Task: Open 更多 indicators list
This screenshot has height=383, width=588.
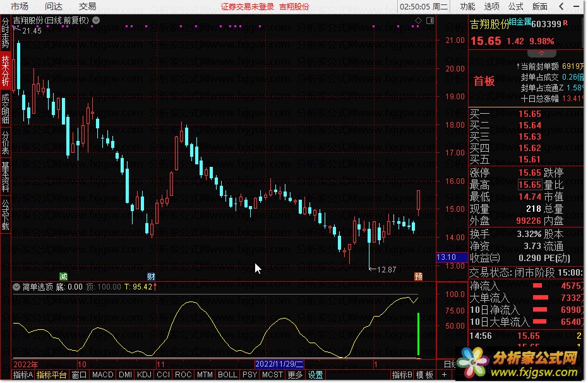Action: point(295,375)
